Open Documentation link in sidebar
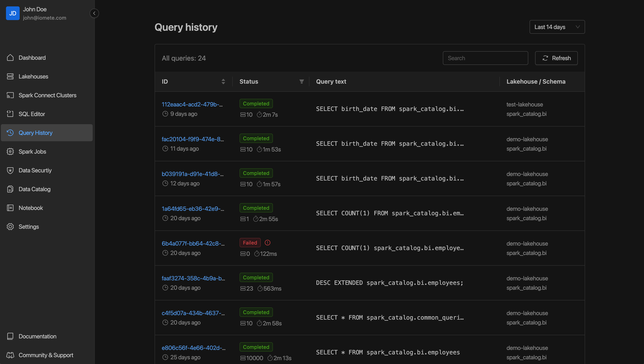 click(47, 336)
